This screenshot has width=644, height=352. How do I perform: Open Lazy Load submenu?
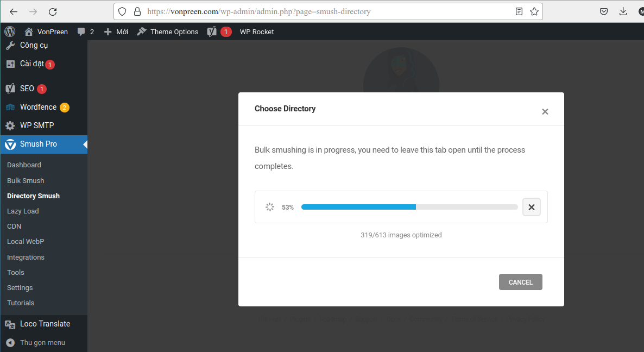point(23,211)
